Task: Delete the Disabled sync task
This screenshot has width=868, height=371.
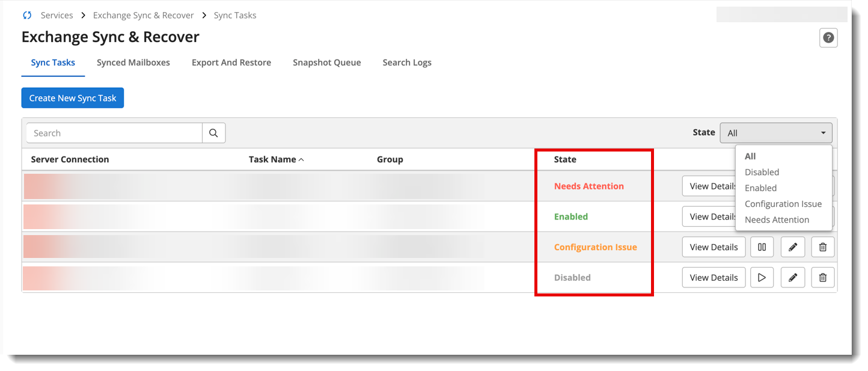Action: pos(823,278)
